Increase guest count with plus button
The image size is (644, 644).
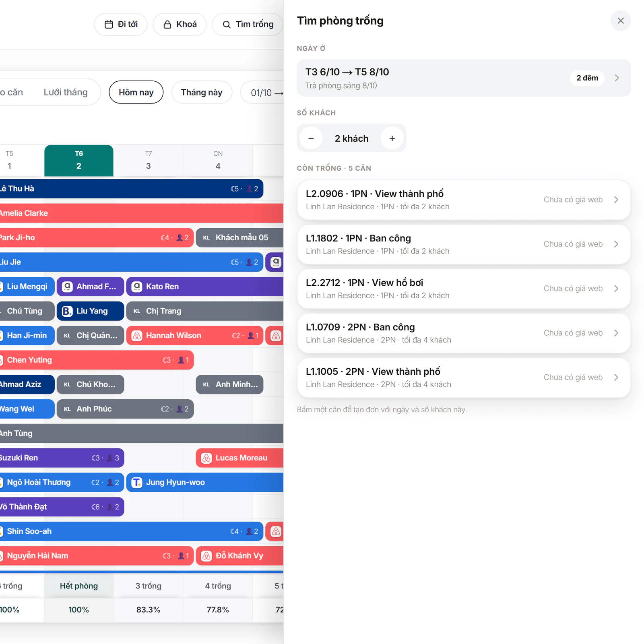coord(392,138)
